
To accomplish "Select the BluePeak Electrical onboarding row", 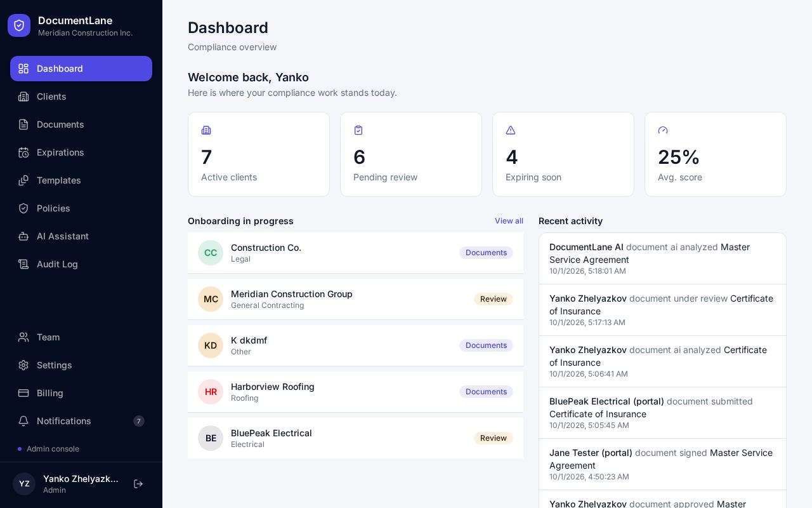I will tap(355, 438).
